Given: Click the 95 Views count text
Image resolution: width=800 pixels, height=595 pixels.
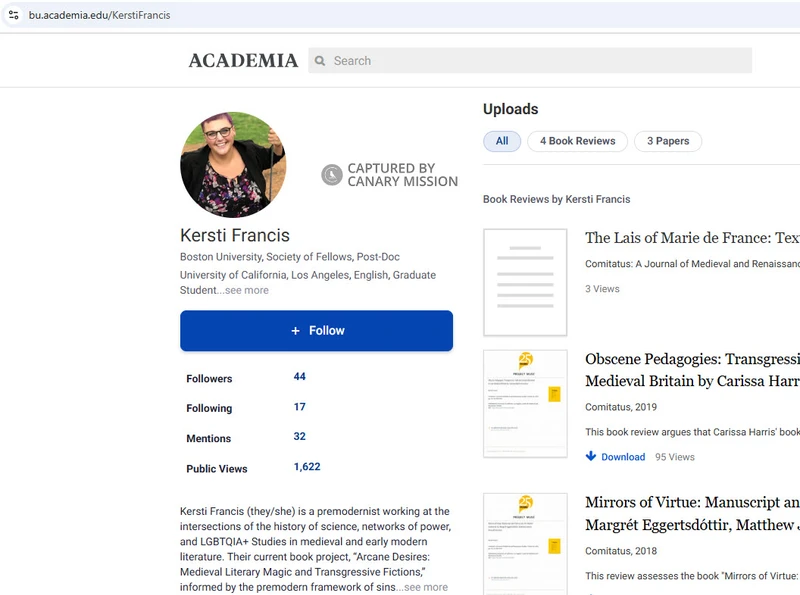Looking at the screenshot, I should [x=675, y=457].
